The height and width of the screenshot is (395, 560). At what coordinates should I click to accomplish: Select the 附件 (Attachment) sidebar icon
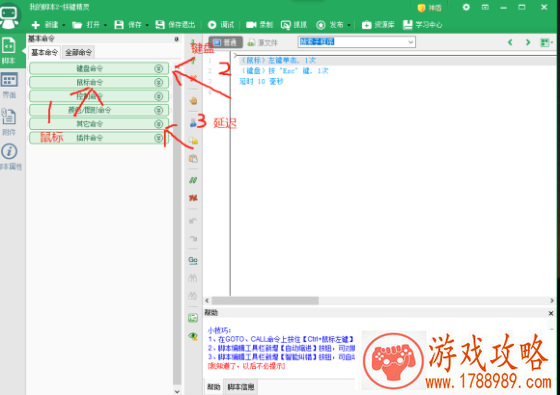(x=9, y=122)
